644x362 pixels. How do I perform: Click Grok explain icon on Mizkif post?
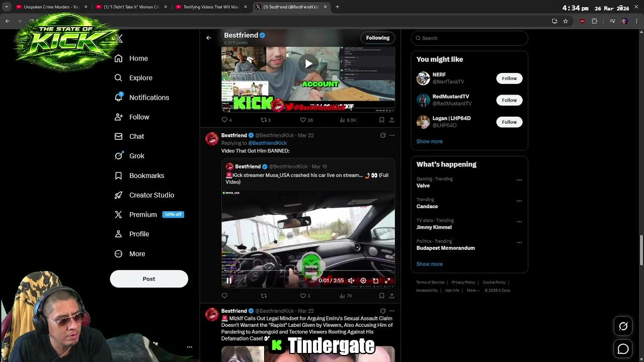pos(383,311)
